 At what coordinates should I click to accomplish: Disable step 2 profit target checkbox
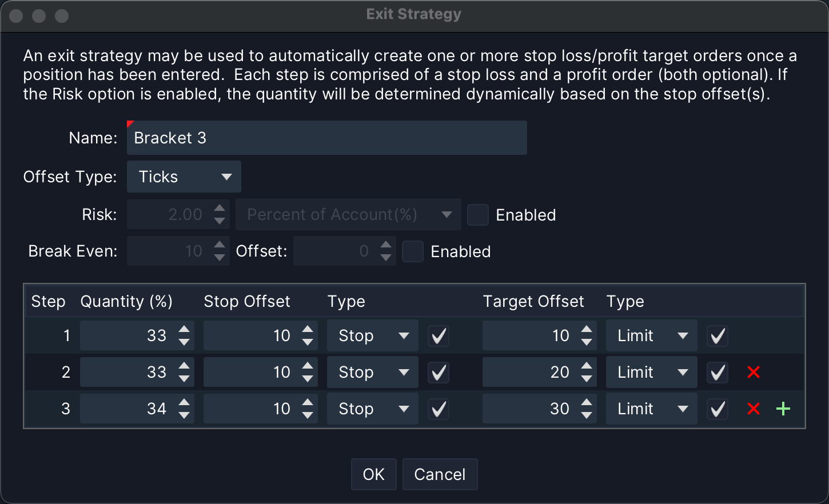coord(718,373)
